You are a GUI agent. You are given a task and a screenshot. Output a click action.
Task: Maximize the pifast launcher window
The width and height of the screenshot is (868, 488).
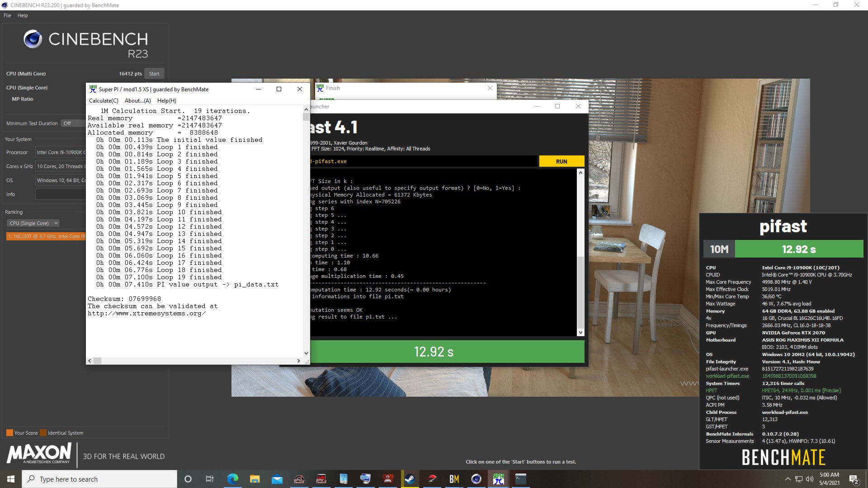coord(557,106)
